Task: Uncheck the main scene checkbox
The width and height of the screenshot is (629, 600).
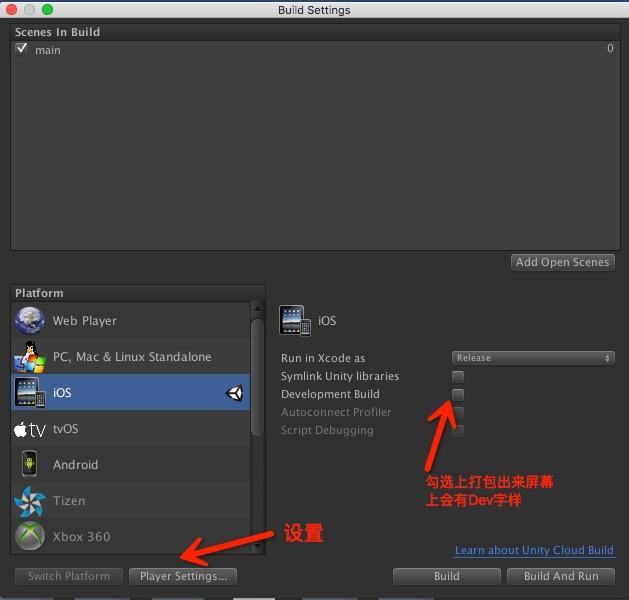Action: [21, 49]
